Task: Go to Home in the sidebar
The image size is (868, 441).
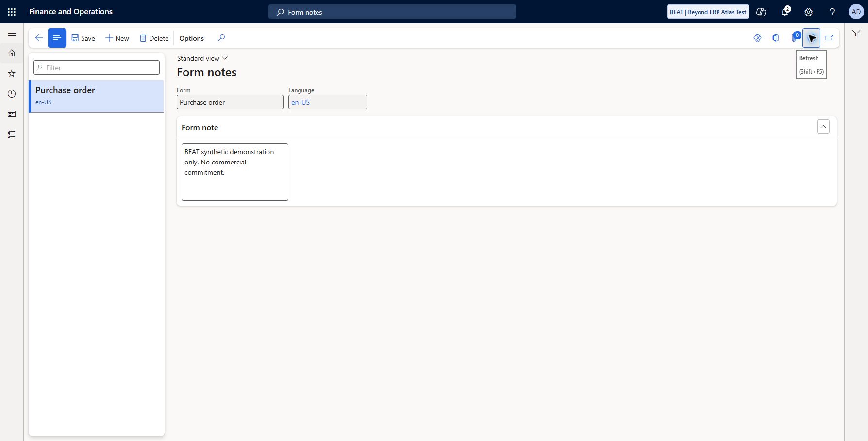Action: (x=12, y=53)
